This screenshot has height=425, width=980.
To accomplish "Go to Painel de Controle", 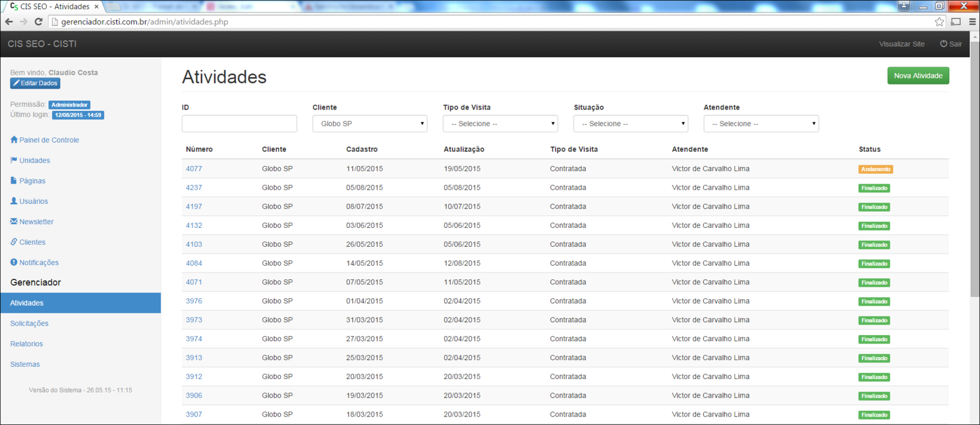I will tap(49, 140).
